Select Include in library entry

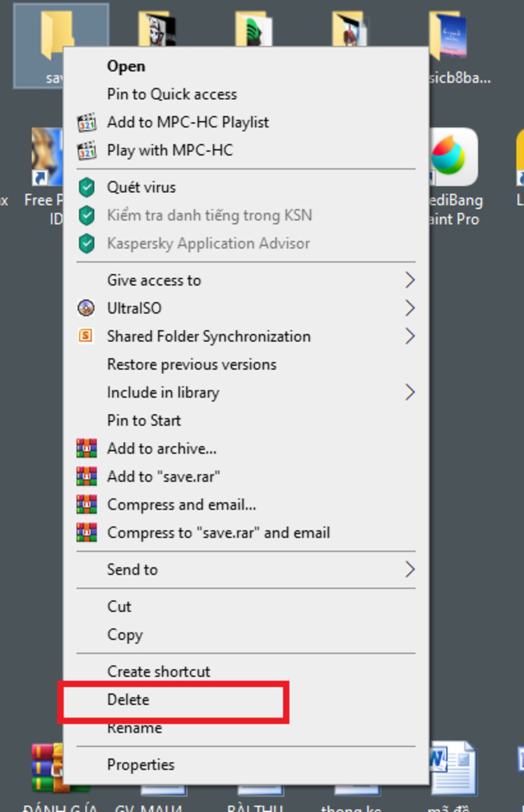click(163, 392)
